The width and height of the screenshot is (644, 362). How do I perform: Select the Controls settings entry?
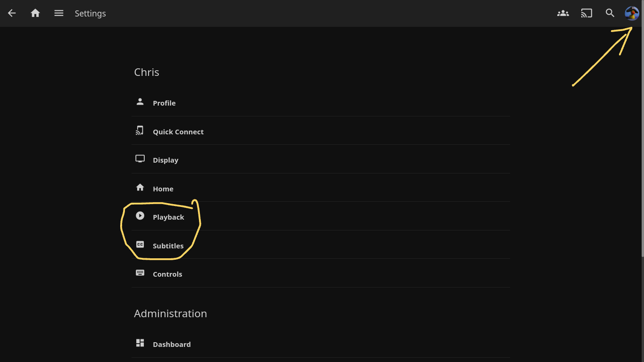pos(167,274)
